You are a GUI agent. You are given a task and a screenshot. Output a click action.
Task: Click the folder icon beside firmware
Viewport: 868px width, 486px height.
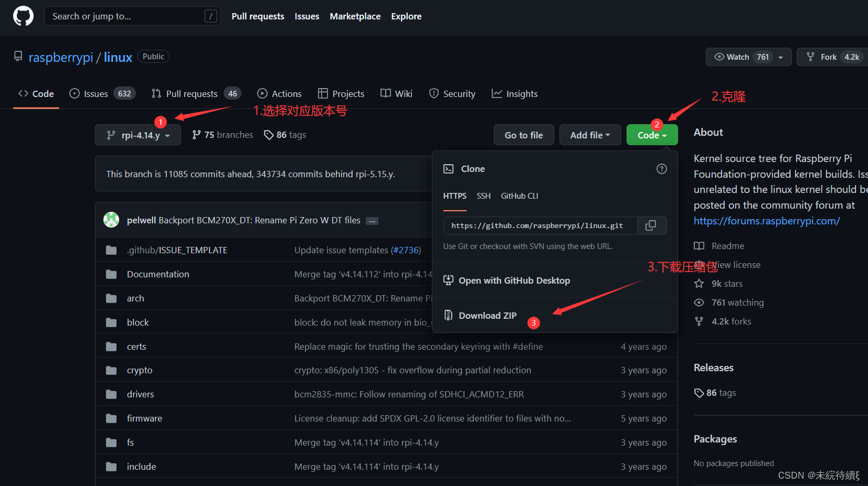pyautogui.click(x=111, y=418)
